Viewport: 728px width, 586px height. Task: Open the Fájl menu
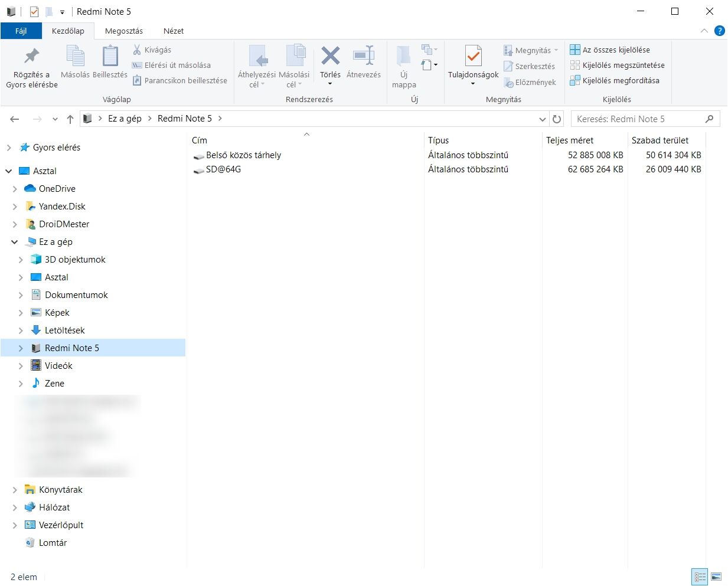pos(21,31)
